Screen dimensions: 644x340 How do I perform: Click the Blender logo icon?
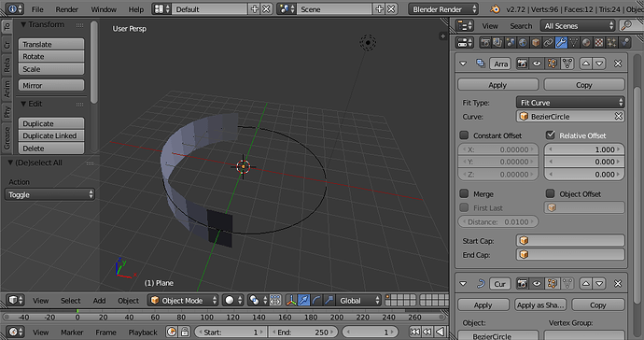495,9
